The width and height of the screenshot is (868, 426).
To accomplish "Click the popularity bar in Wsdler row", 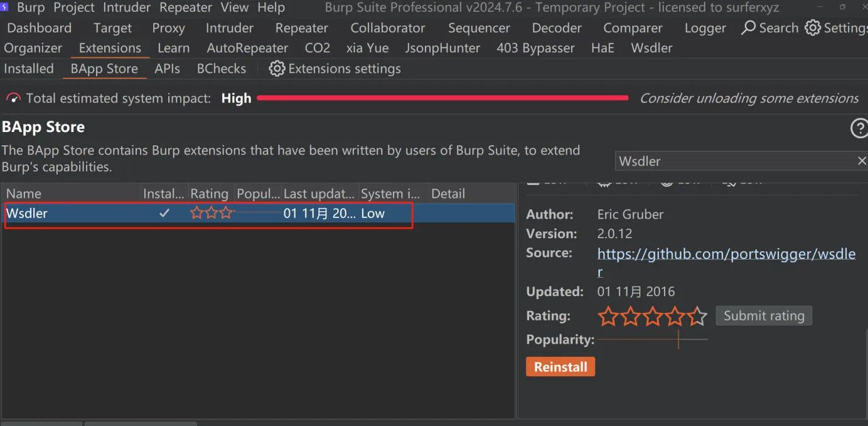I will tap(259, 214).
